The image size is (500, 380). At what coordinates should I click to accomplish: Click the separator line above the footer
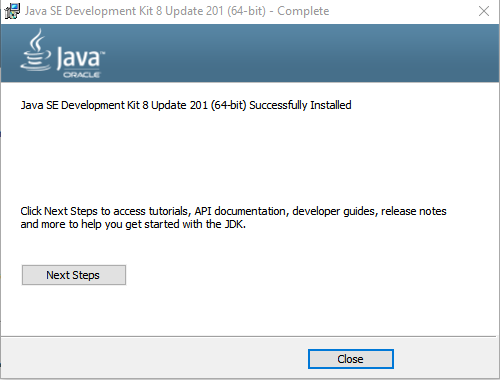click(249, 336)
